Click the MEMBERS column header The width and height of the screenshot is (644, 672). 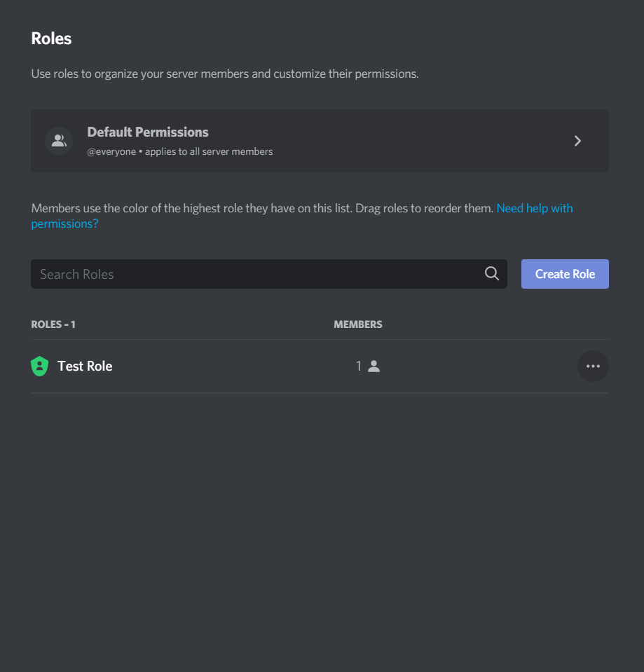[358, 324]
